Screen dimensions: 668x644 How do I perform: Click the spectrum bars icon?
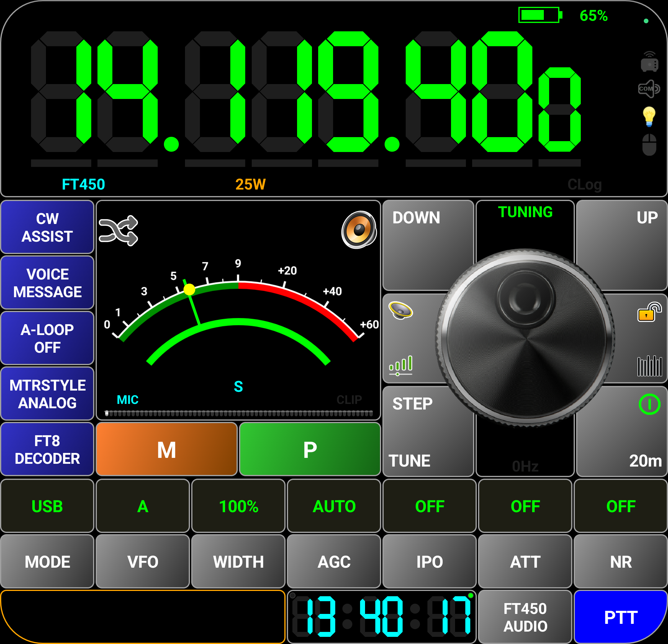[x=649, y=366]
